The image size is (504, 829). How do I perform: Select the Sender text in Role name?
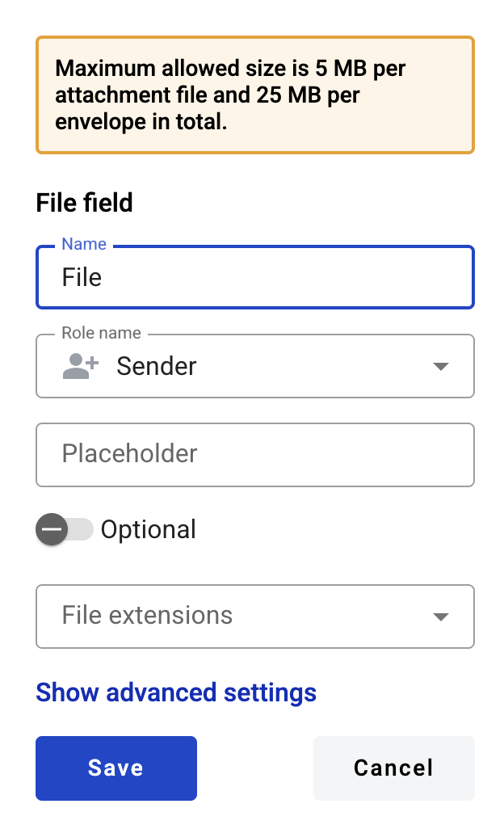coord(157,366)
